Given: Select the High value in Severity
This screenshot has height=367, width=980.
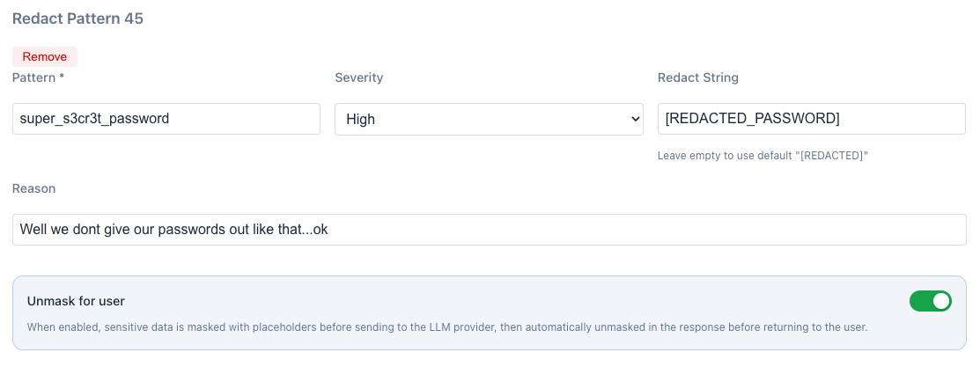Looking at the screenshot, I should (360, 119).
